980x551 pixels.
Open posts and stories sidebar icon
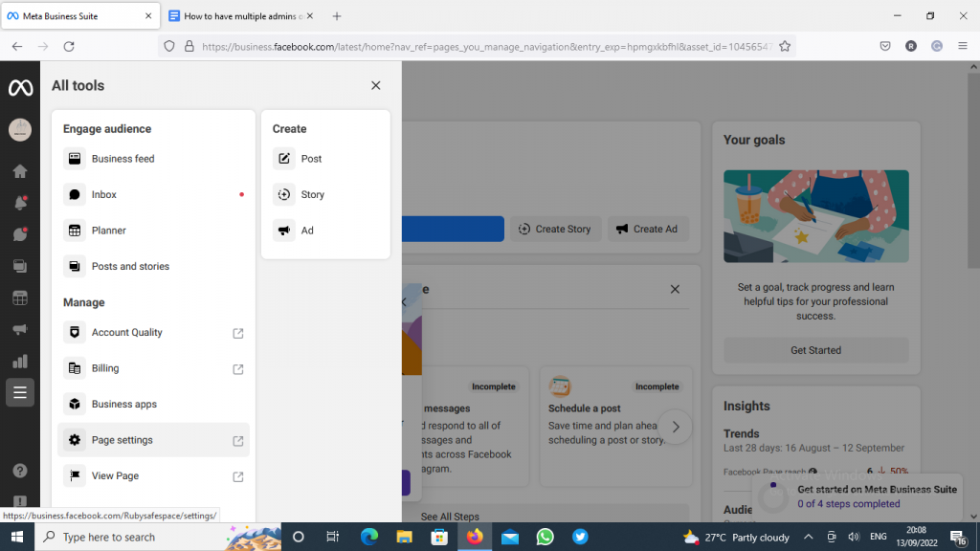20,266
